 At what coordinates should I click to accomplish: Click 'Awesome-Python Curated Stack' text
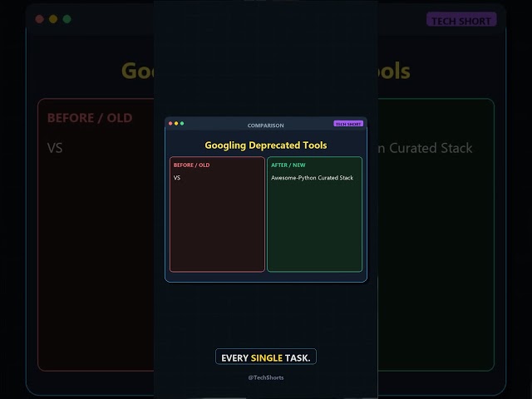(312, 178)
